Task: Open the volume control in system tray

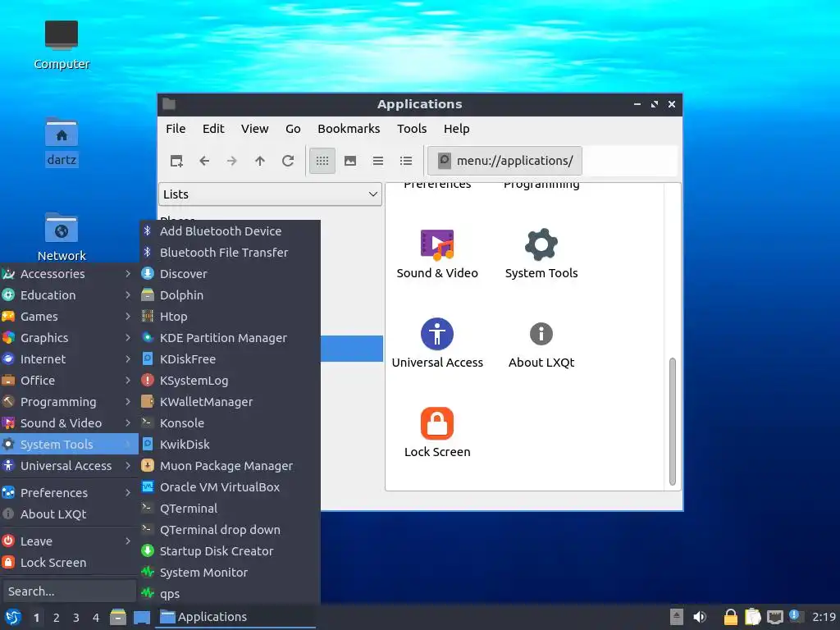Action: [701, 617]
